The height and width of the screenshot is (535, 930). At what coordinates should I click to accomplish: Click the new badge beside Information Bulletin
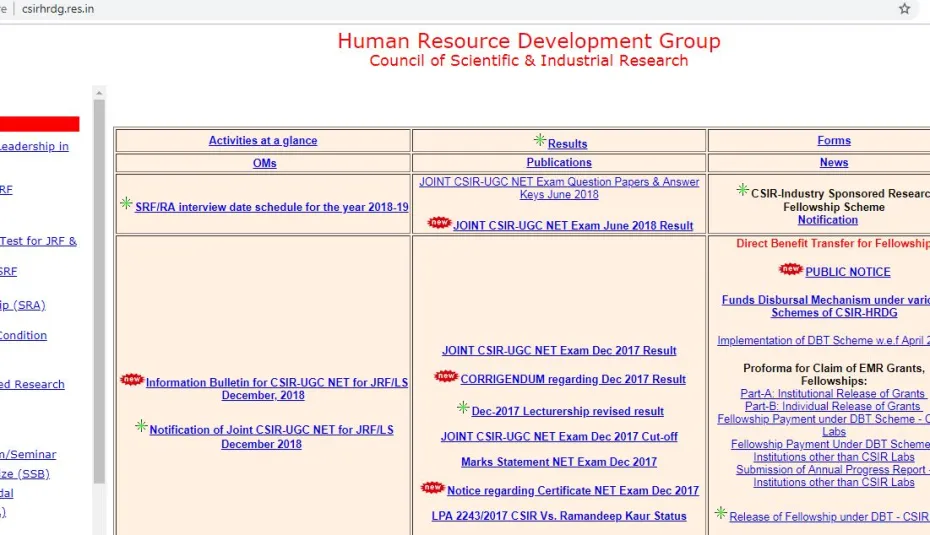click(x=131, y=380)
